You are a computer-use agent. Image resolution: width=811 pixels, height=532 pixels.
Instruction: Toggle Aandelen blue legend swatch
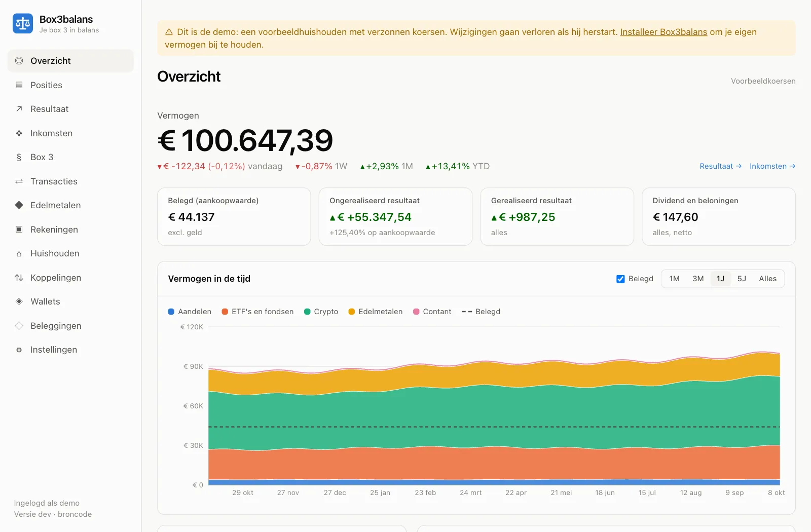(x=171, y=312)
